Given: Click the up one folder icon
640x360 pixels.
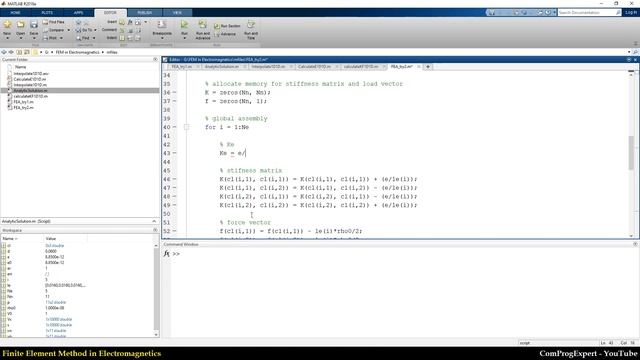Looking at the screenshot, I should (19, 52).
